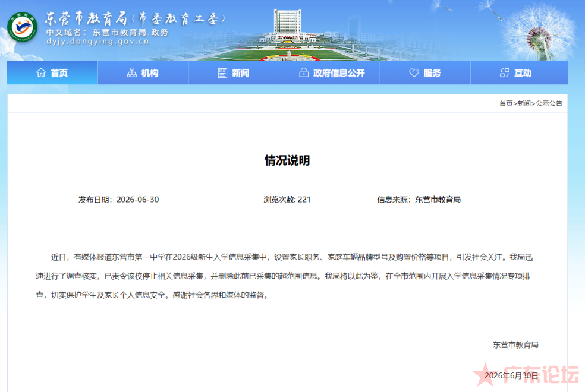Click the dyjy.dongying.gov.cn domain text
The height and width of the screenshot is (392, 585).
click(x=97, y=42)
